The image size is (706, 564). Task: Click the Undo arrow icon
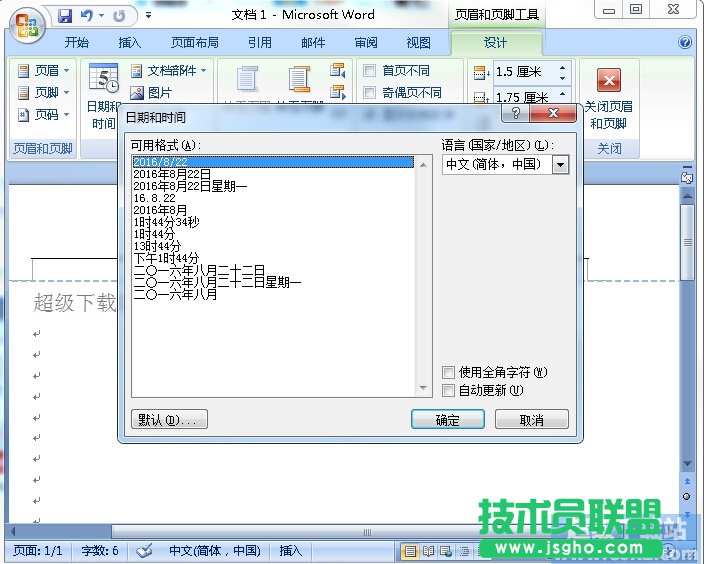click(86, 16)
